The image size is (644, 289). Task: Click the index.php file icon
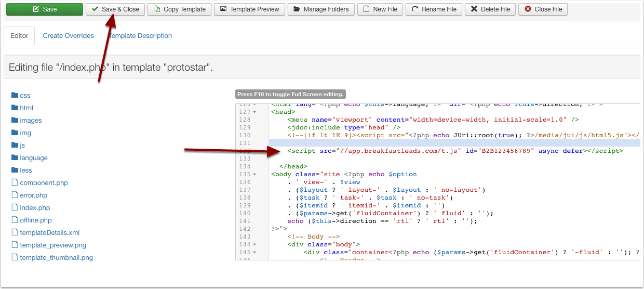tap(15, 207)
